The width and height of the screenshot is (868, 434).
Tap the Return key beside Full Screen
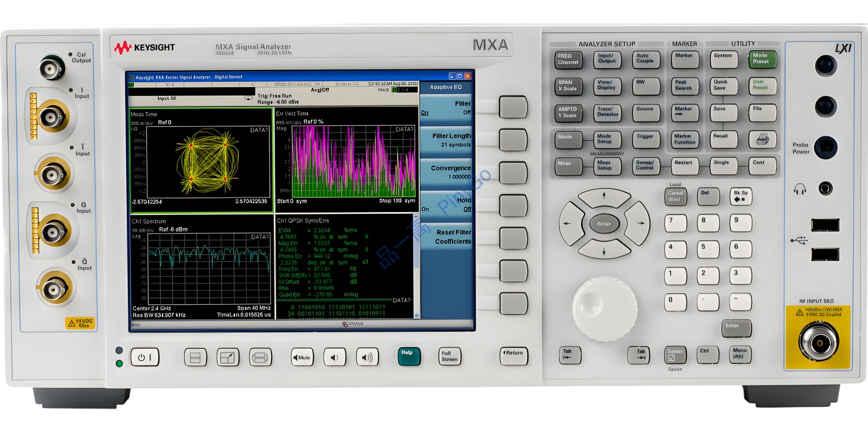tap(514, 356)
